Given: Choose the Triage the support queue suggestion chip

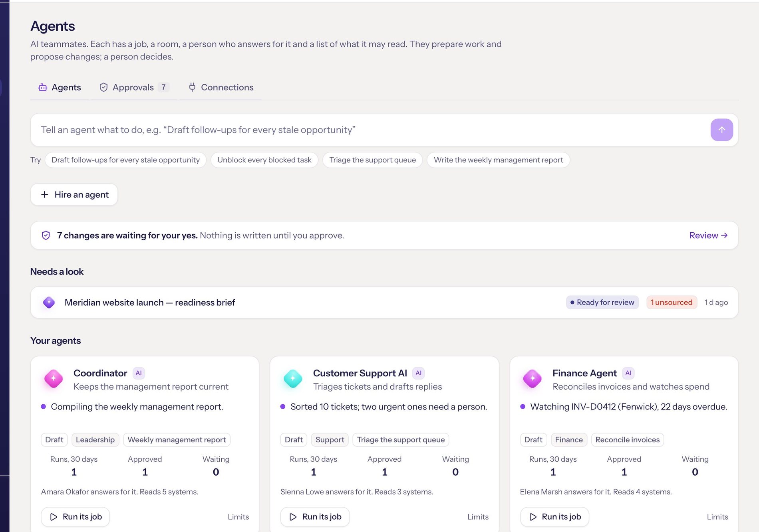Looking at the screenshot, I should click(x=372, y=160).
